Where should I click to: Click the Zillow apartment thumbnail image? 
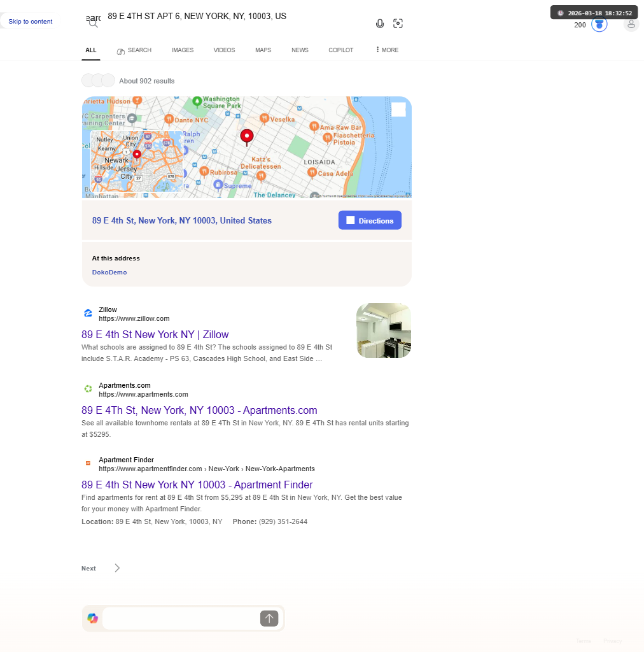point(384,330)
